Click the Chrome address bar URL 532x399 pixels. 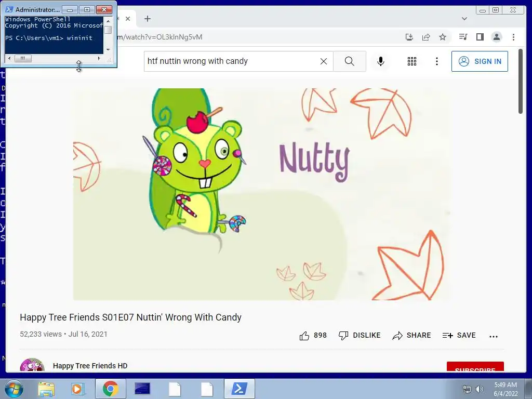(159, 37)
